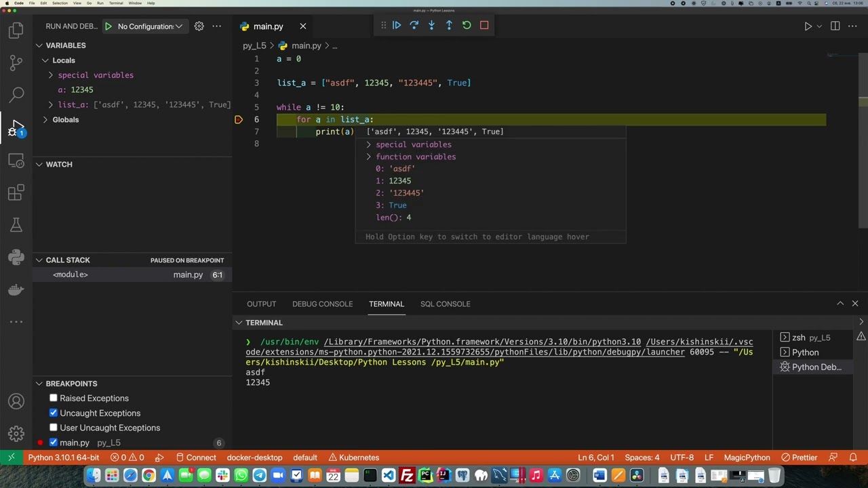Open the Extensions view
868x488 pixels.
coord(16,193)
